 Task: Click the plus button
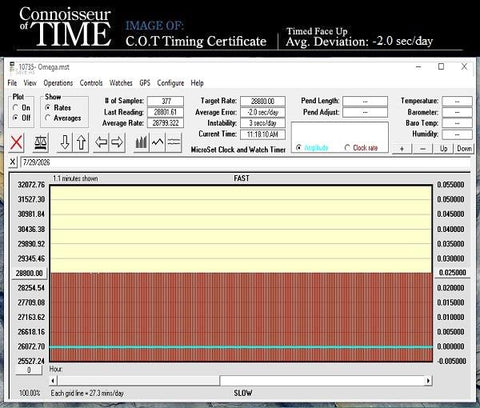click(x=402, y=149)
